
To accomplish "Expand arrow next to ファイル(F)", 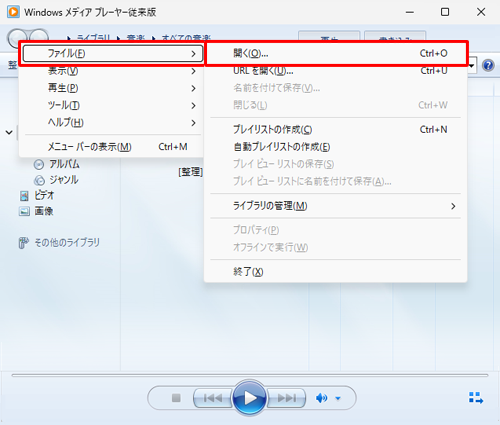I will point(193,54).
